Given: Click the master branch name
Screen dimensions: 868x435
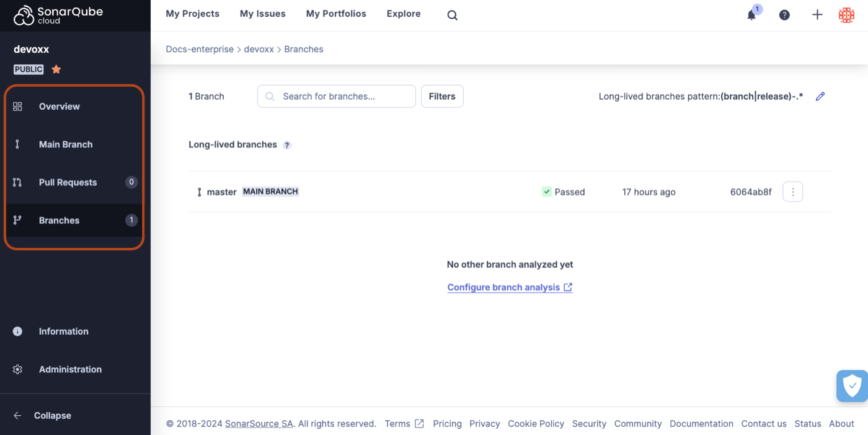Looking at the screenshot, I should coord(221,192).
